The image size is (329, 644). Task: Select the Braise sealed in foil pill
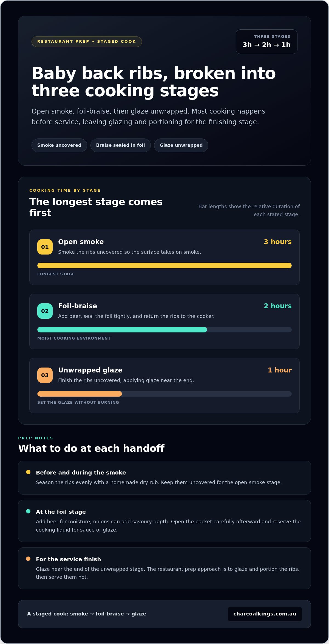tap(121, 145)
